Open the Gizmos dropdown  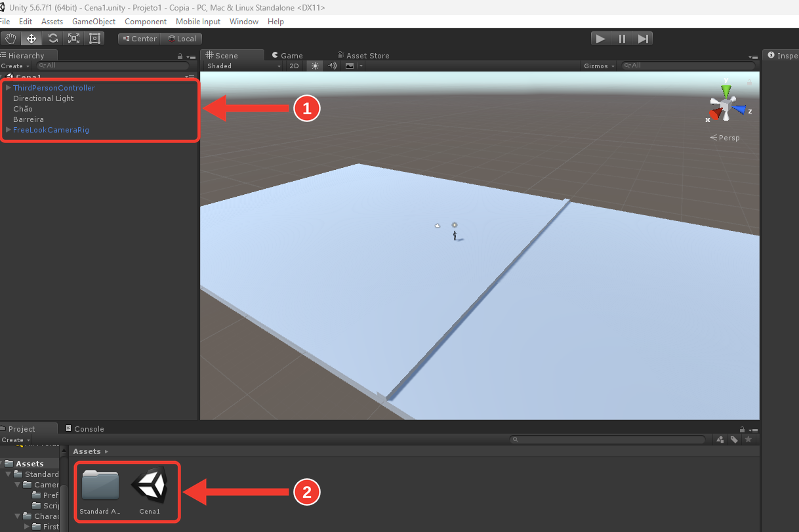click(600, 66)
